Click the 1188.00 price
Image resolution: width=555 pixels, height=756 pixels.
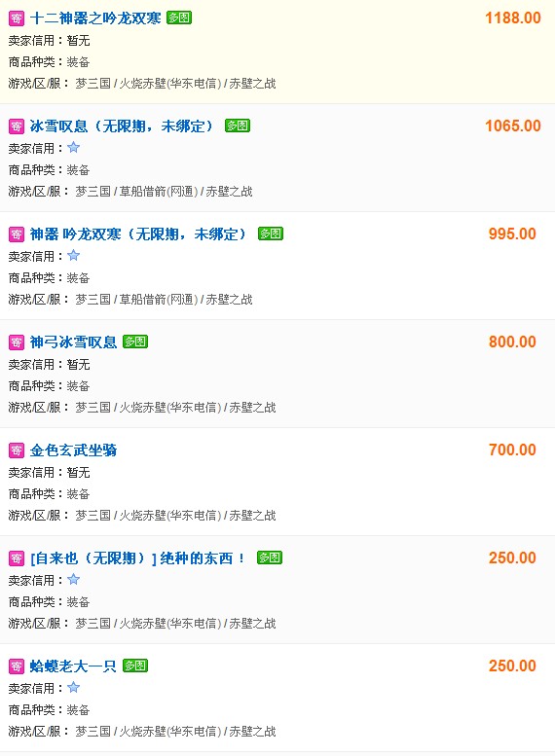click(512, 18)
